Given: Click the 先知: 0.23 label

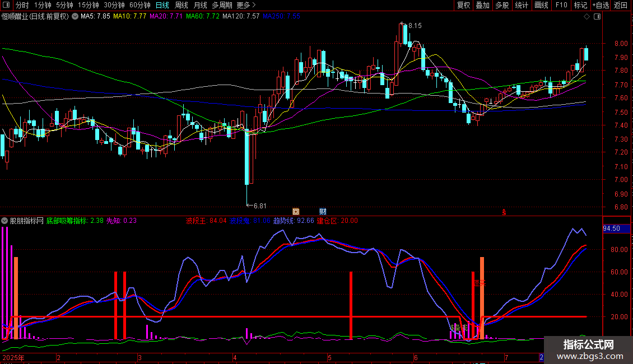Looking at the screenshot, I should pos(122,221).
